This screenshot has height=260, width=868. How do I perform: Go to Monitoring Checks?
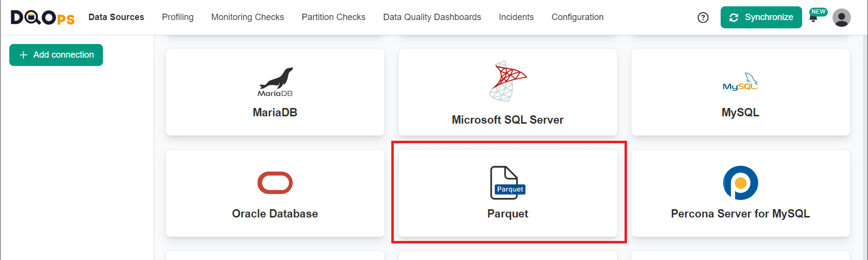point(247,17)
